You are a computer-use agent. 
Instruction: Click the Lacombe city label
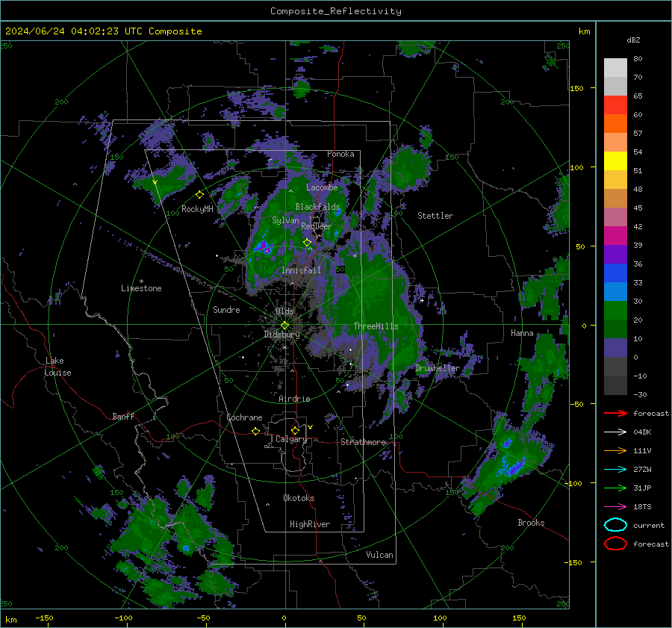point(322,187)
